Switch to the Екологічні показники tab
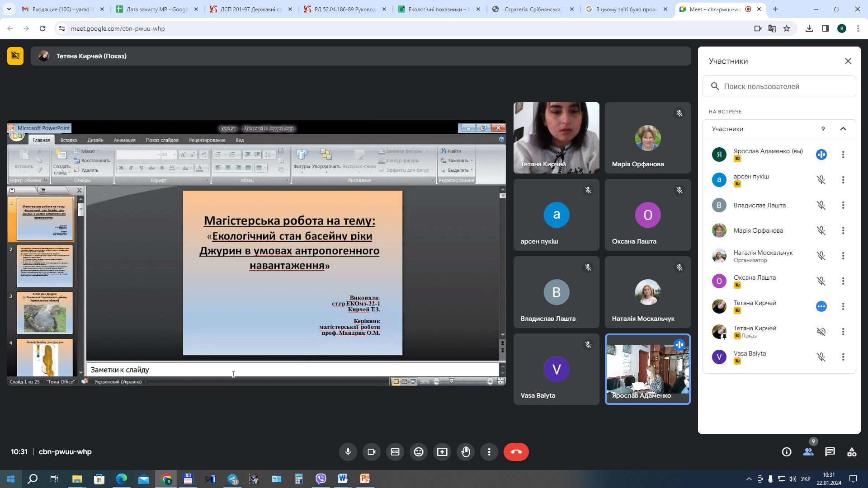This screenshot has height=488, width=868. click(436, 9)
